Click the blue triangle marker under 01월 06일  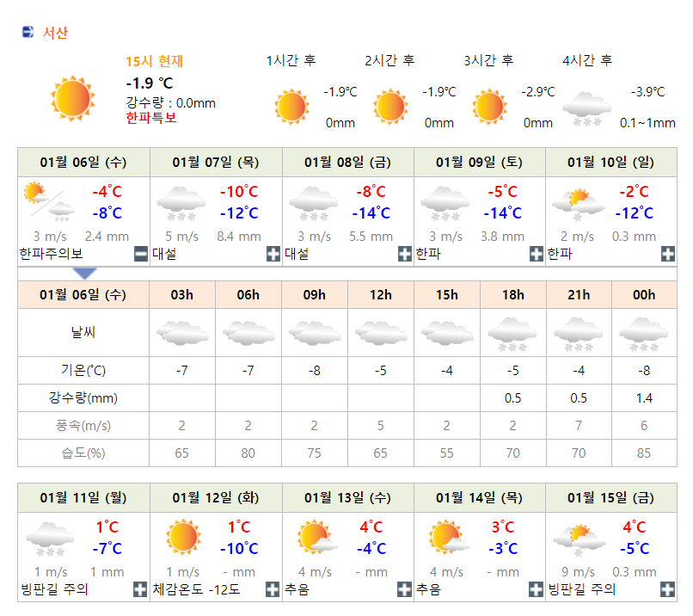(x=85, y=274)
